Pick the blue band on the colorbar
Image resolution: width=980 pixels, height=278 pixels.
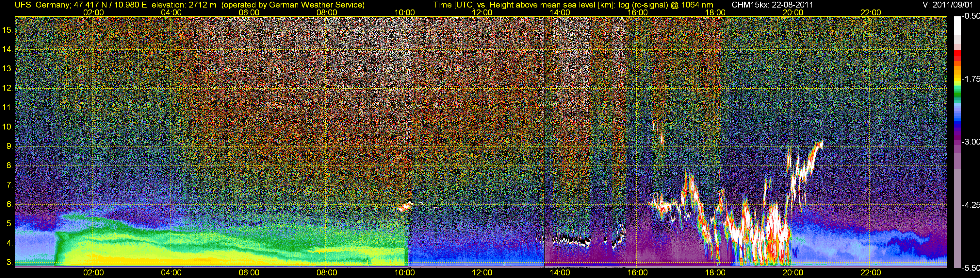coord(957,121)
